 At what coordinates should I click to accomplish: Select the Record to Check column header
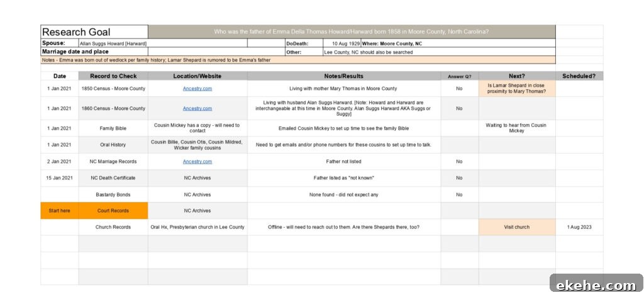point(113,76)
